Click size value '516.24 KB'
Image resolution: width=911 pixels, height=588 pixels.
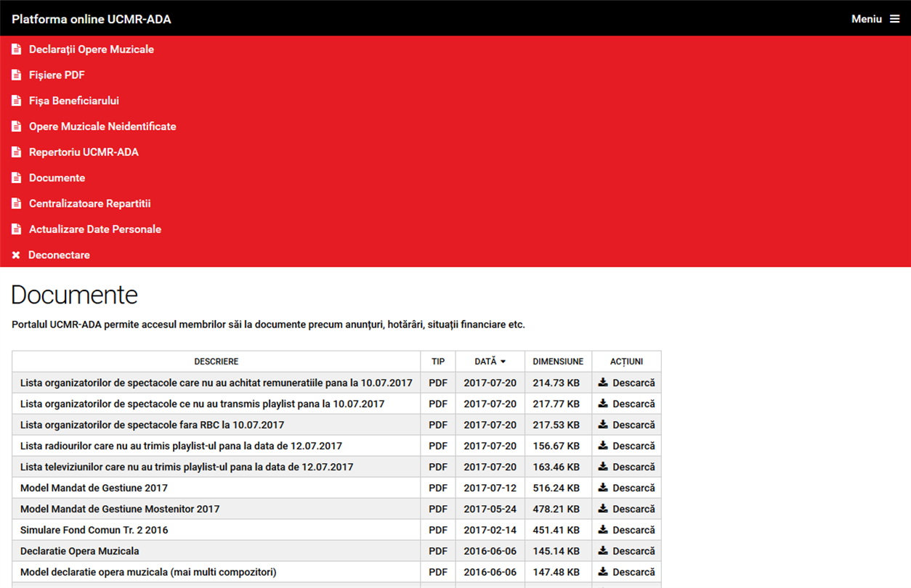point(558,488)
